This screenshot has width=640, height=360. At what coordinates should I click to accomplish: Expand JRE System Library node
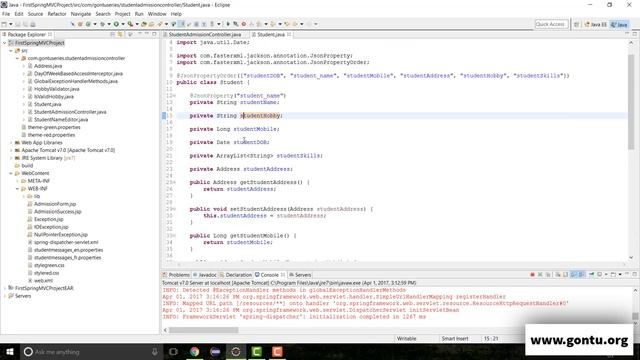(11, 158)
